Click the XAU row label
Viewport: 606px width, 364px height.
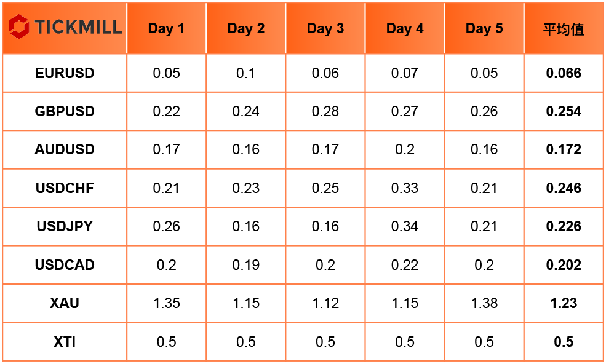tap(65, 303)
